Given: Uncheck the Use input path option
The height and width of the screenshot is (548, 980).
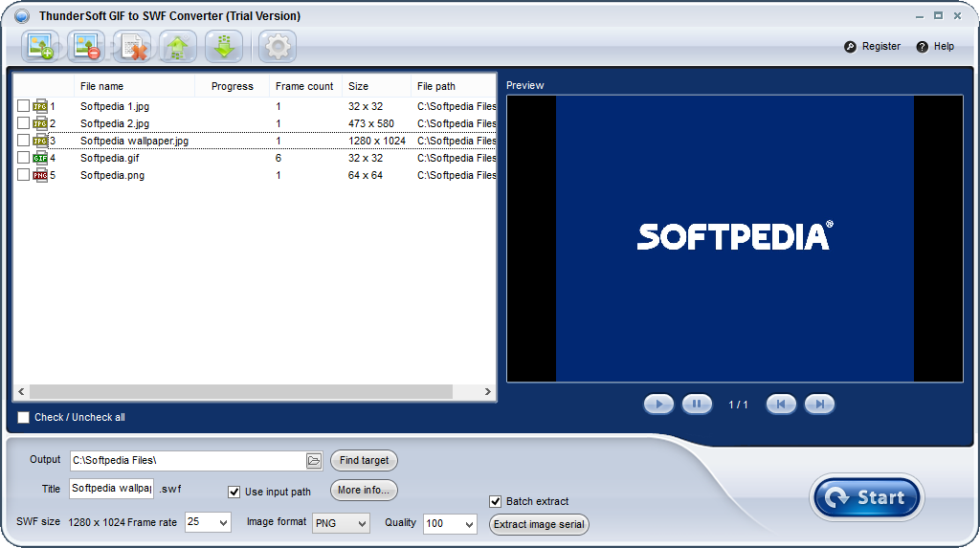Looking at the screenshot, I should (234, 493).
